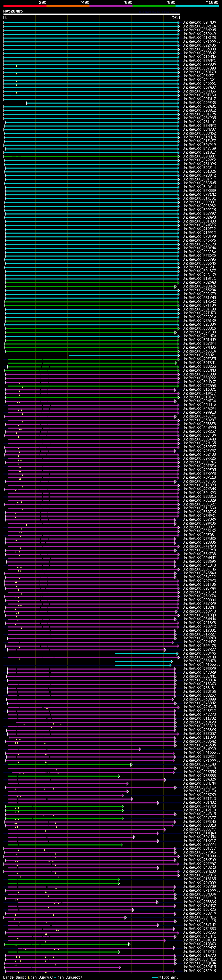Select the UniRef100_Q5BU21 label
This screenshot has height=980, width=222.
pos(199,355)
